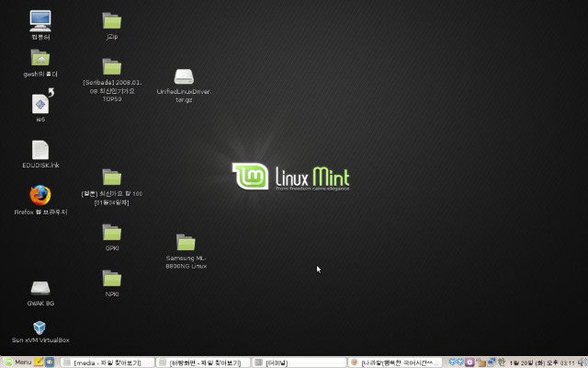Switch to the 터미널 terminal taskbar window

[x=299, y=362]
